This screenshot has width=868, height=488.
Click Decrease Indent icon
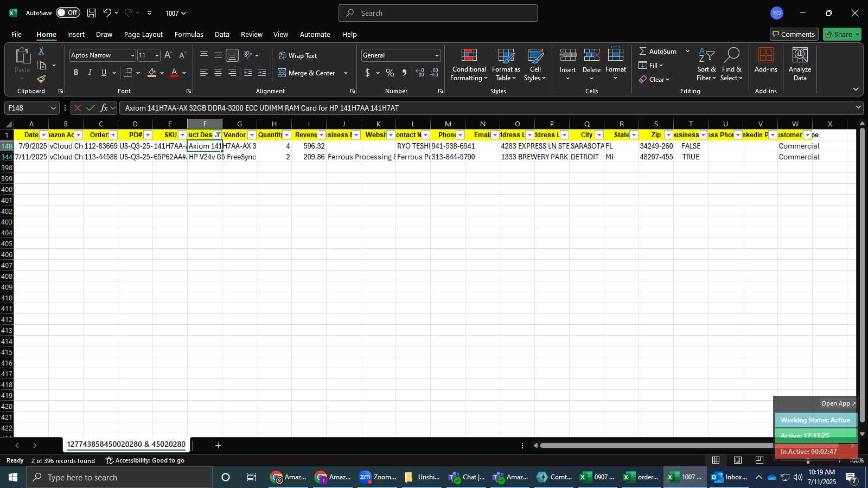coord(248,73)
